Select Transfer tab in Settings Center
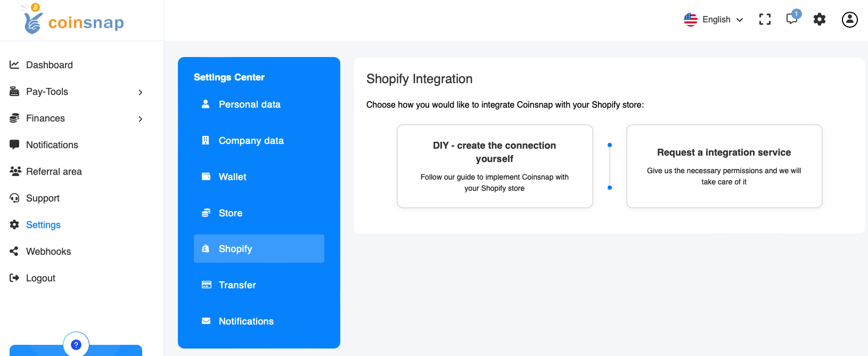Screen dimensions: 868x356 (x=259, y=285)
